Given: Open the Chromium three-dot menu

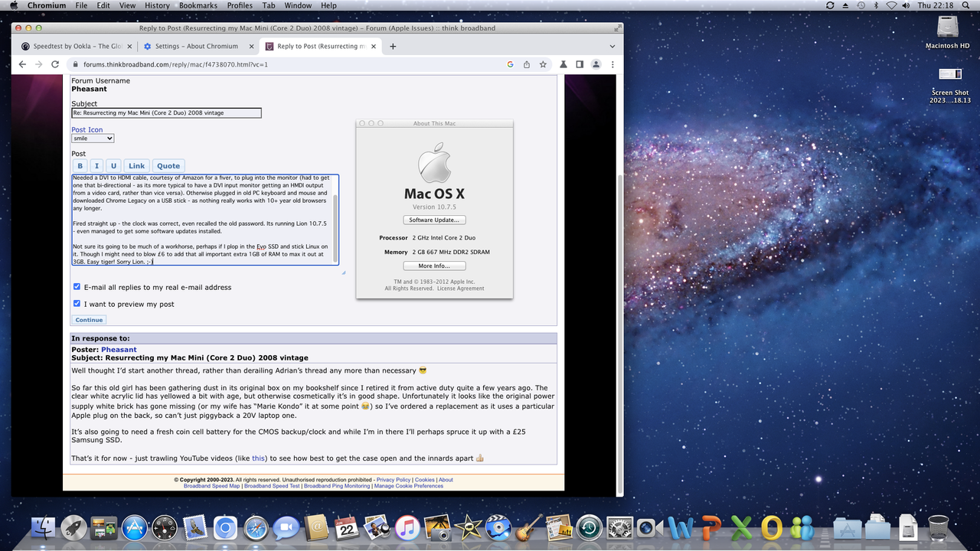Looking at the screenshot, I should [x=612, y=64].
